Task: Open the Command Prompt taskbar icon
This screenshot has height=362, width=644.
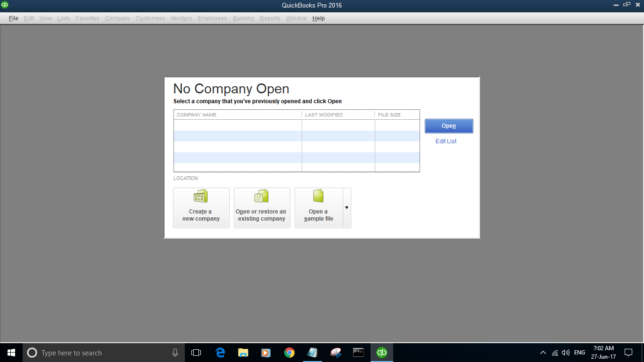Action: click(x=358, y=353)
